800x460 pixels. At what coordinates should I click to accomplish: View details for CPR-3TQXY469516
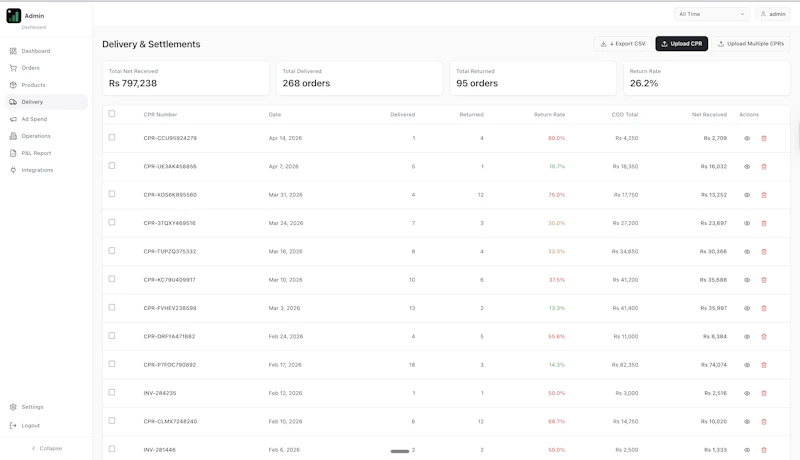coord(747,223)
